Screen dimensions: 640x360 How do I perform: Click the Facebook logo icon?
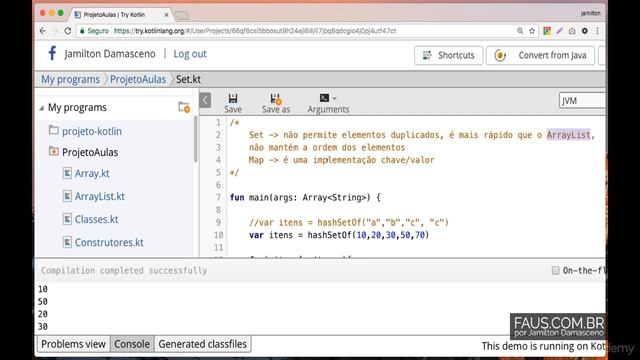[52, 53]
